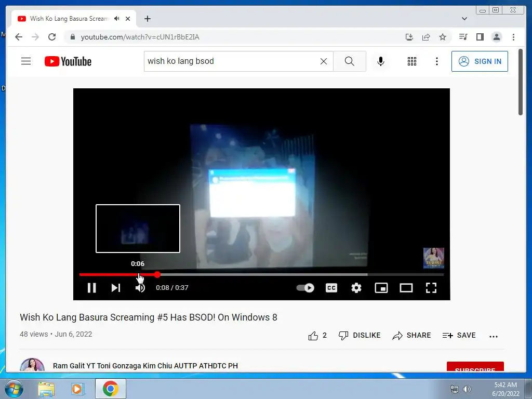
Task: Go to YouTube home via logo
Action: tap(68, 61)
